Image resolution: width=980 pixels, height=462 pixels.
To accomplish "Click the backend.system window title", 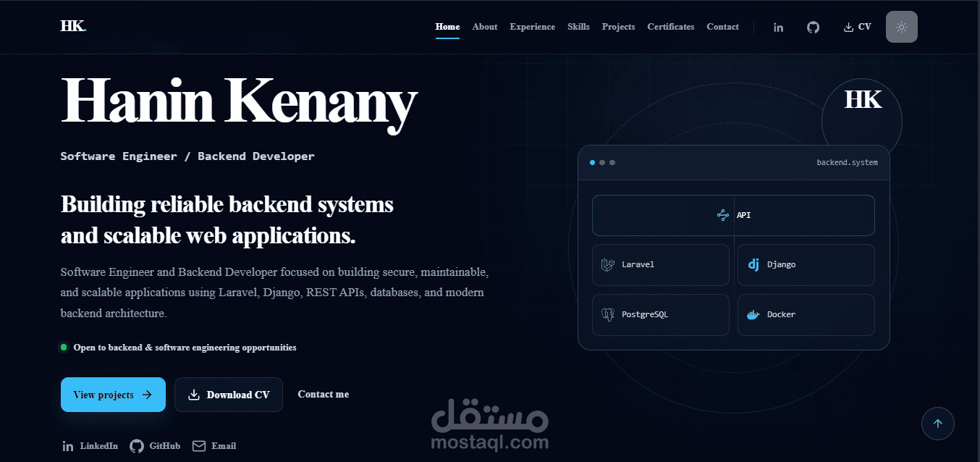I will (x=848, y=162).
